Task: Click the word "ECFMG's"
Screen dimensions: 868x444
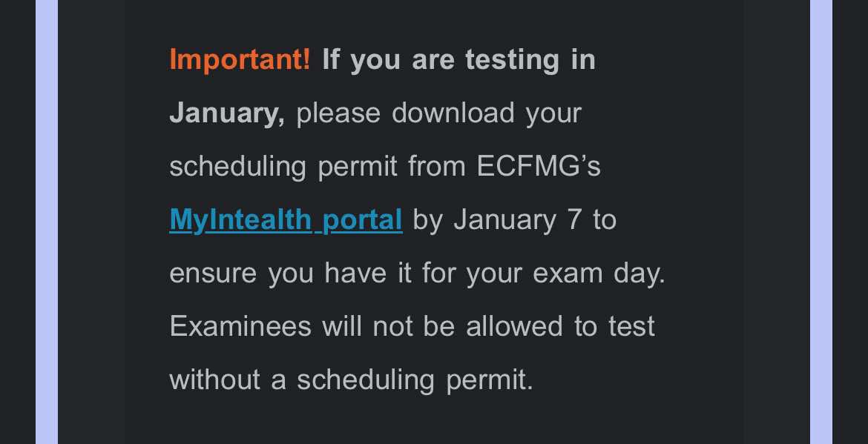Action: (x=539, y=167)
